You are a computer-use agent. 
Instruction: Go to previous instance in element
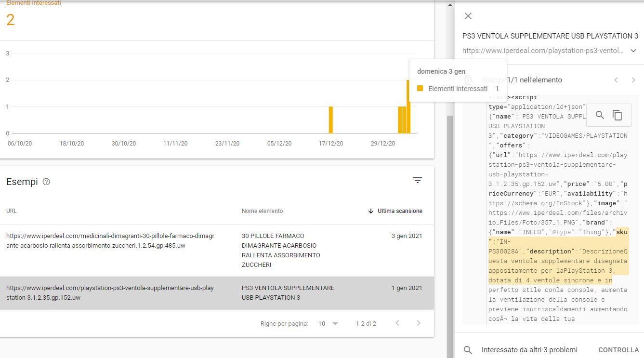[x=616, y=80]
